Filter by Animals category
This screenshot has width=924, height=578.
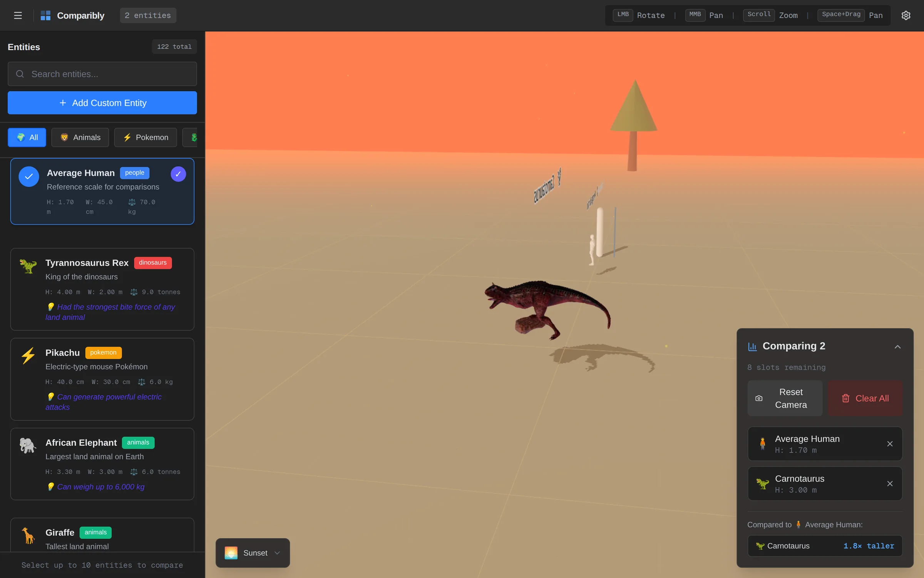tap(80, 138)
